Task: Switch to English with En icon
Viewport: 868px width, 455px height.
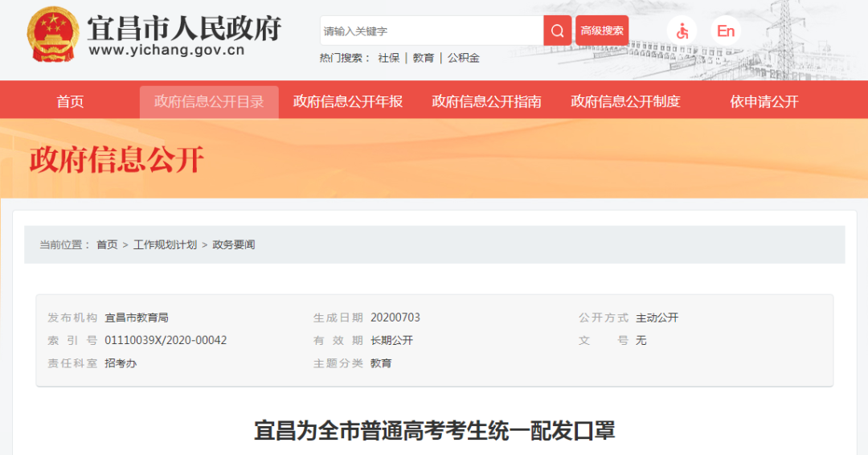Action: click(726, 31)
